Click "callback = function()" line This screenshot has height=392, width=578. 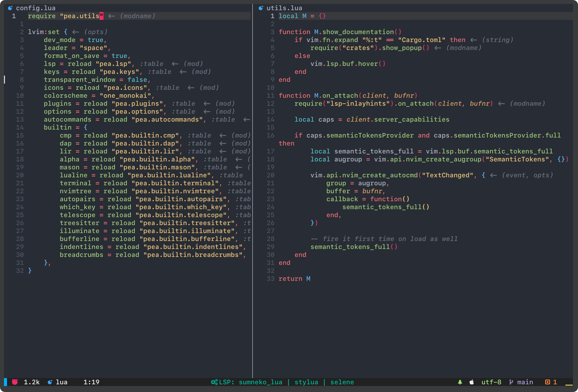tap(368, 199)
